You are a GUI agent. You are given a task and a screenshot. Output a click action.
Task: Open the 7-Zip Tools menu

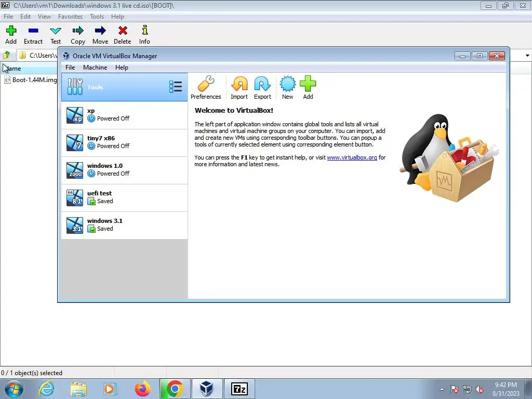click(97, 16)
